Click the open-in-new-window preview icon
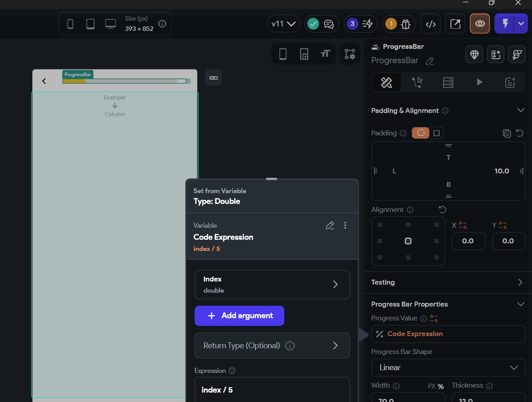Viewport: 532px width, 402px height. click(x=455, y=24)
